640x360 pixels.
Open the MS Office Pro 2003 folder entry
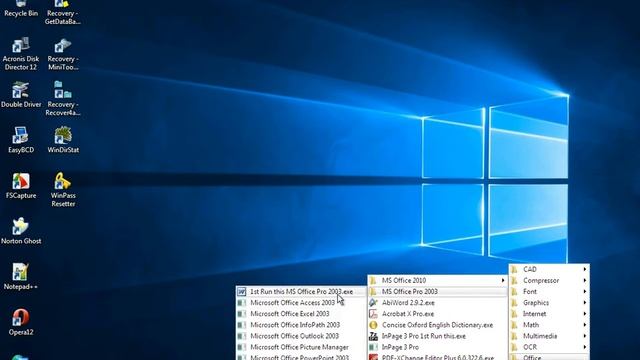[438, 291]
